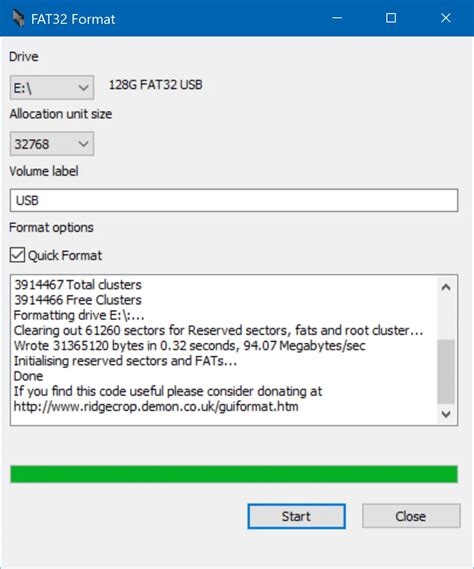The height and width of the screenshot is (569, 474).
Task: Click the Volume label text field containing USB
Action: [234, 200]
